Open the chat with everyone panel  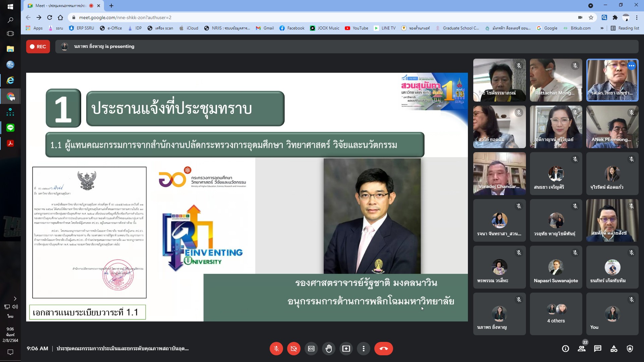point(597,349)
